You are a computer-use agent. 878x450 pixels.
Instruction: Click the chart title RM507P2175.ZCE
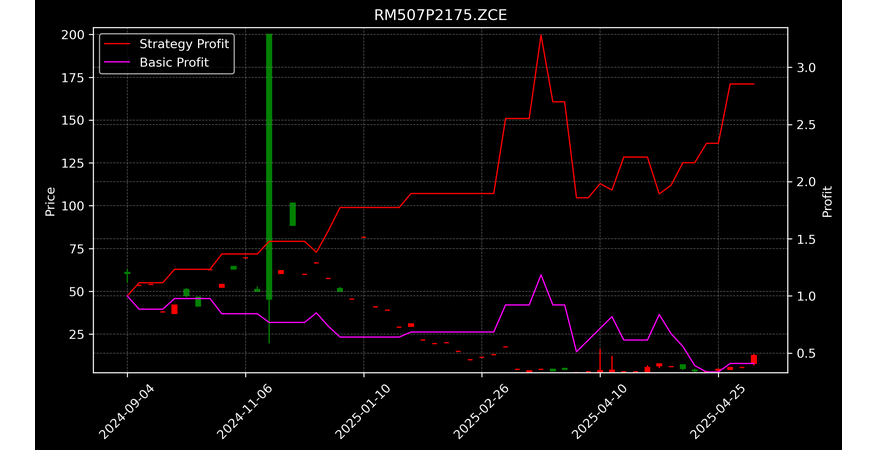(x=440, y=15)
